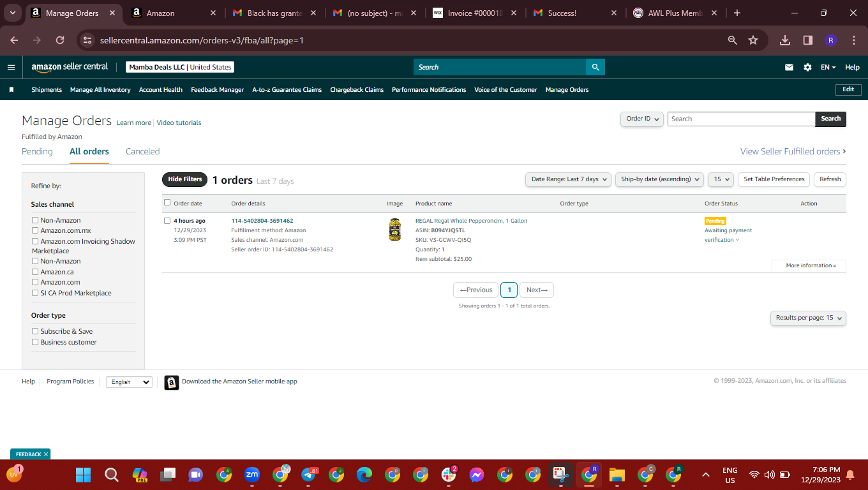Click the browser address bar URL
Image resolution: width=868 pixels, height=490 pixels.
[x=202, y=40]
